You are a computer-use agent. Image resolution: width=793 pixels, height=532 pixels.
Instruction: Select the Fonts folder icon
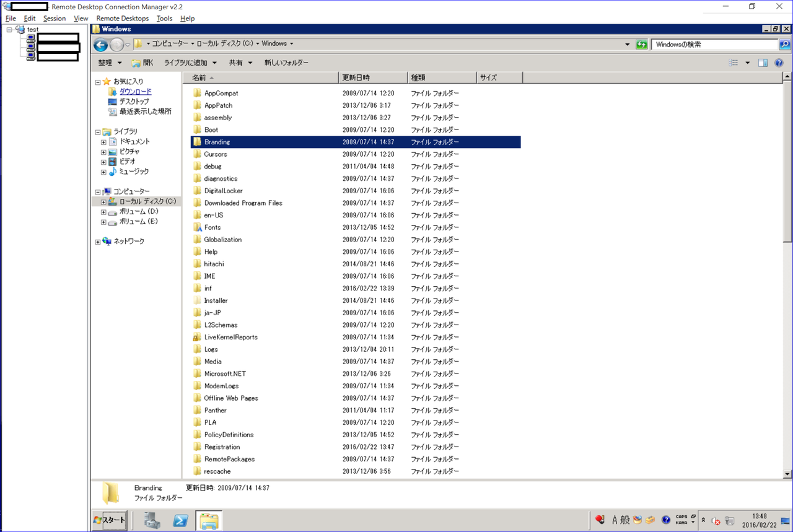(197, 227)
